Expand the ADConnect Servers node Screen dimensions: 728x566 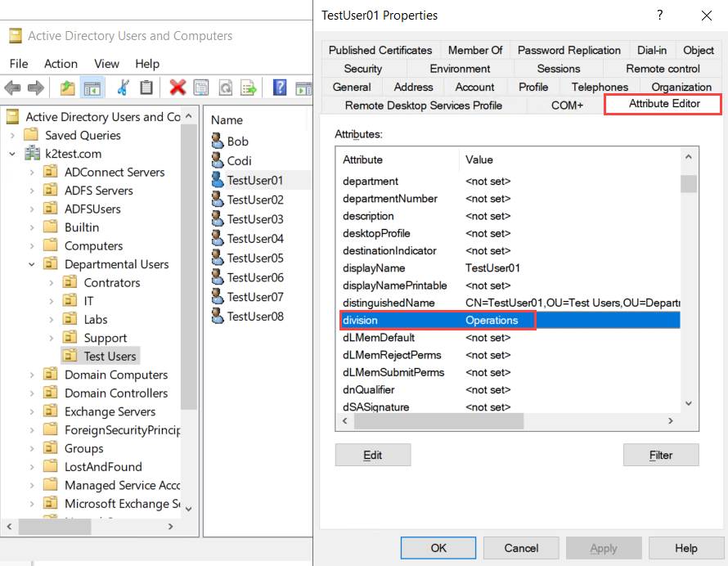pyautogui.click(x=32, y=173)
